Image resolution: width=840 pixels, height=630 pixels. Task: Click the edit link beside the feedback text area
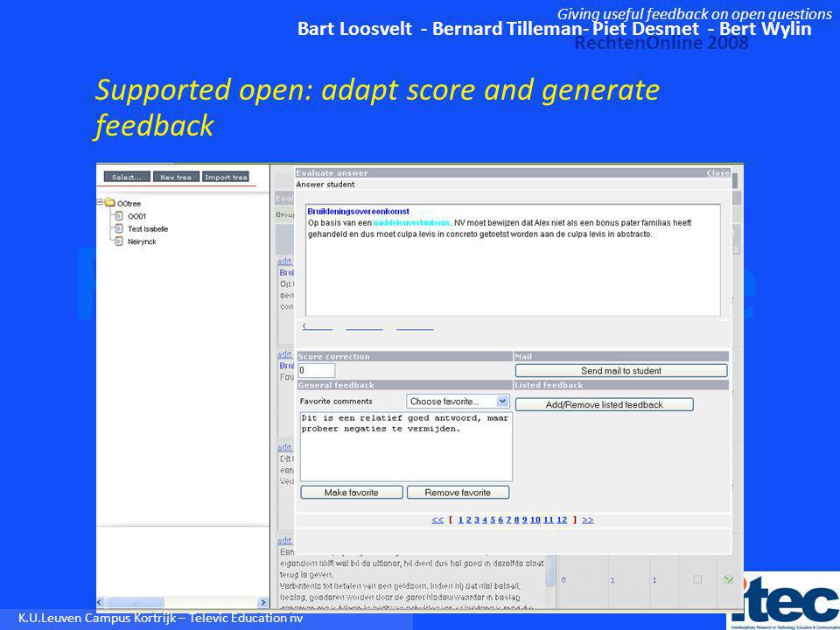[284, 447]
